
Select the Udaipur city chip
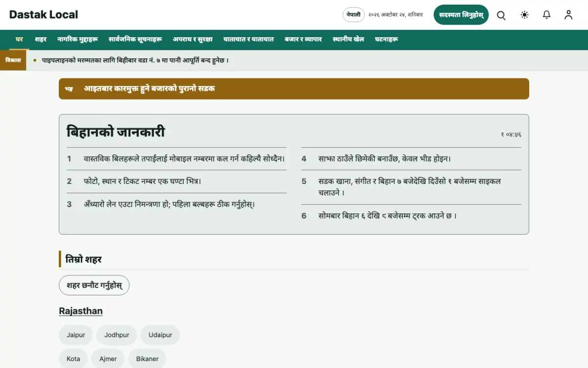[x=160, y=335]
